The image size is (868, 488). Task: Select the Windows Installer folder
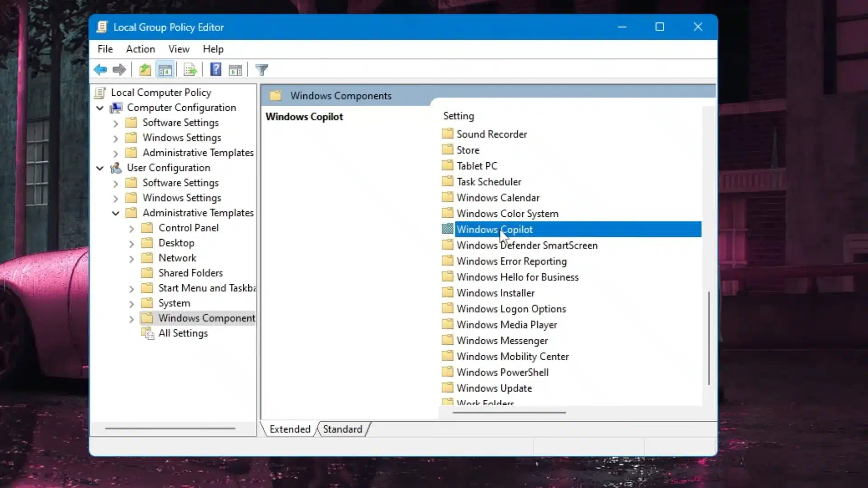click(x=495, y=293)
